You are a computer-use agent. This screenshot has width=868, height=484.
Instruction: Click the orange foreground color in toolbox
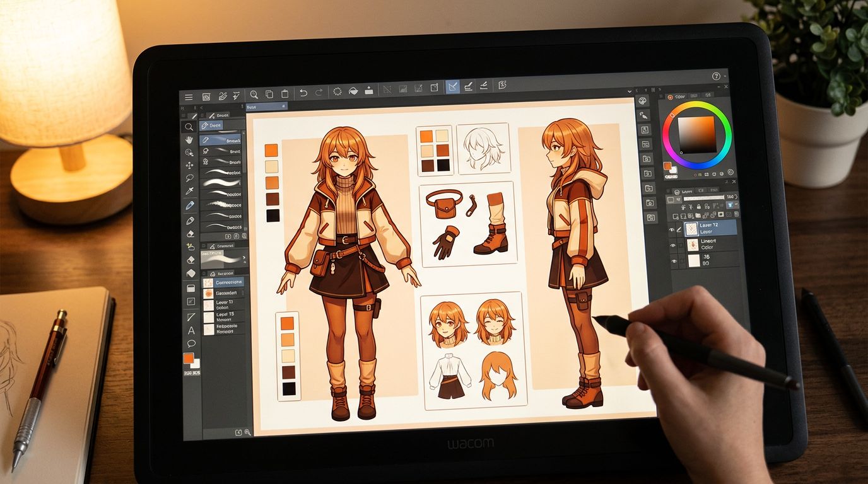click(x=188, y=358)
